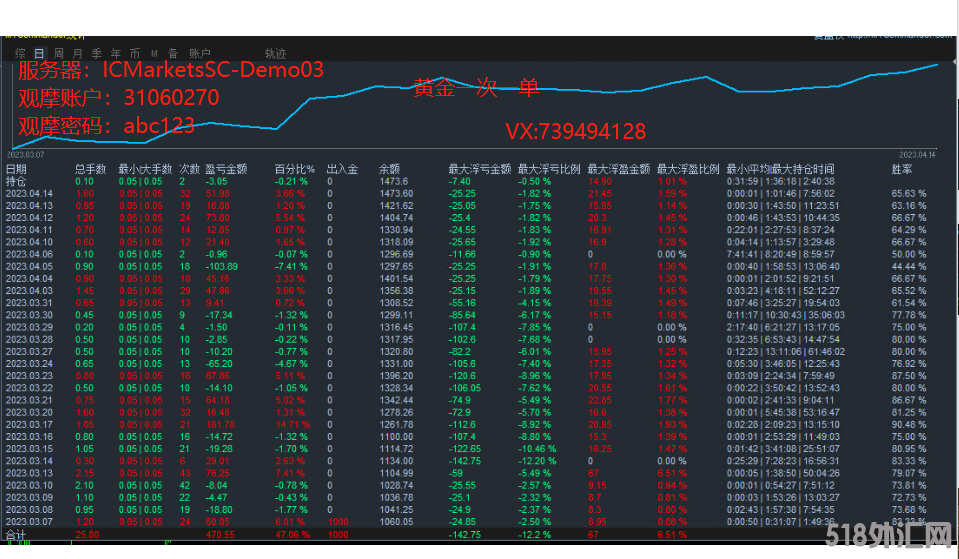This screenshot has width=959, height=559.
Task: Click the 盈亏金额 column header
Action: (226, 169)
